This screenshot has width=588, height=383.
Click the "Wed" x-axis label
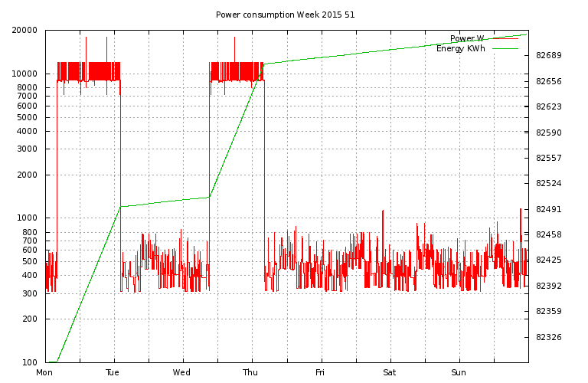[181, 372]
